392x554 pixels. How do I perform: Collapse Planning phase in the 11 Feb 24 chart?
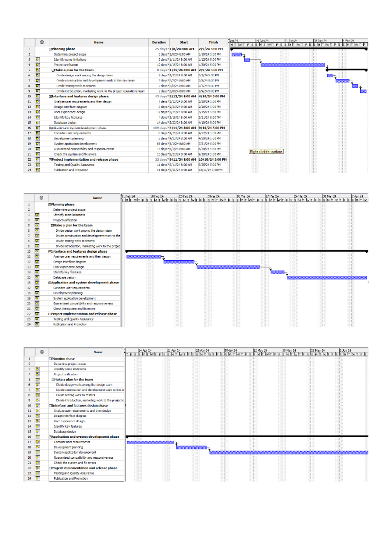pyautogui.click(x=50, y=204)
